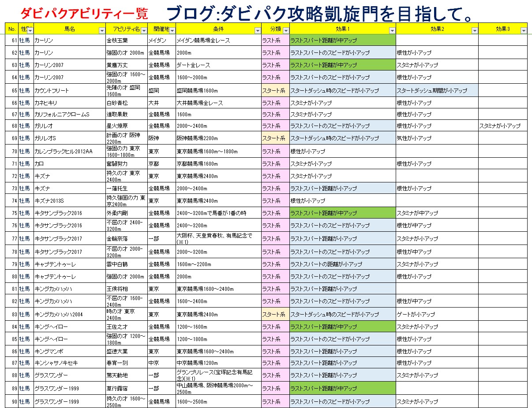This screenshot has height=408, width=532.
Task: Click the venue cell 中京
Action: click(162, 363)
